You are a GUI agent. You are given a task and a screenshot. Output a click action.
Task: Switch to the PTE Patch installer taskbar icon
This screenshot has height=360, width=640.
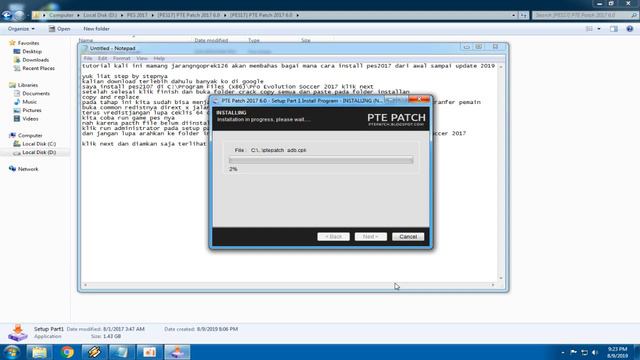pyautogui.click(x=177, y=352)
